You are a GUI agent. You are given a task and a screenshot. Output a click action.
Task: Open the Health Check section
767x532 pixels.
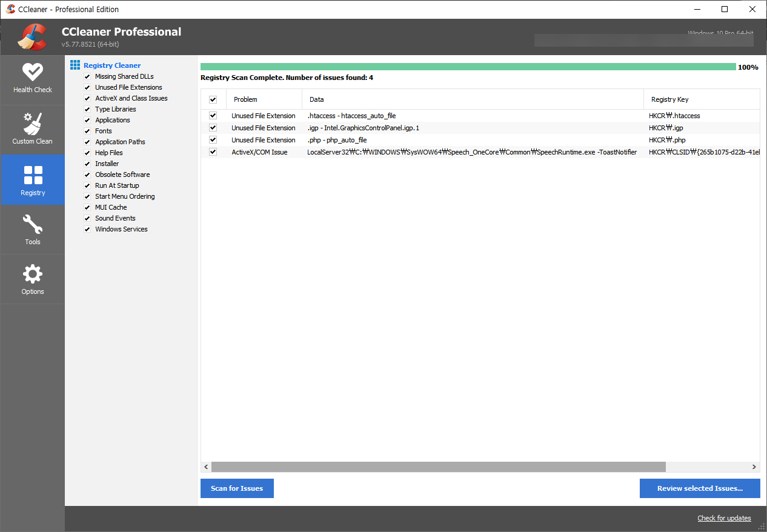(33, 79)
